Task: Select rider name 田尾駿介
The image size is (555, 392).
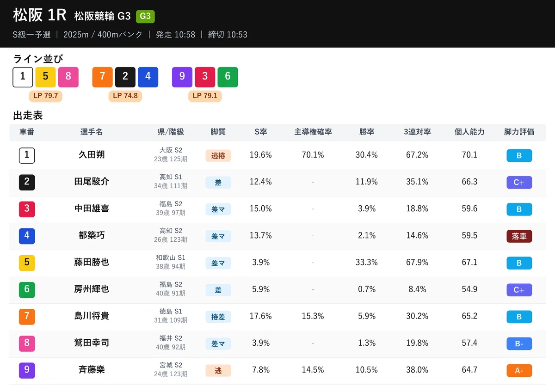Action: (92, 182)
